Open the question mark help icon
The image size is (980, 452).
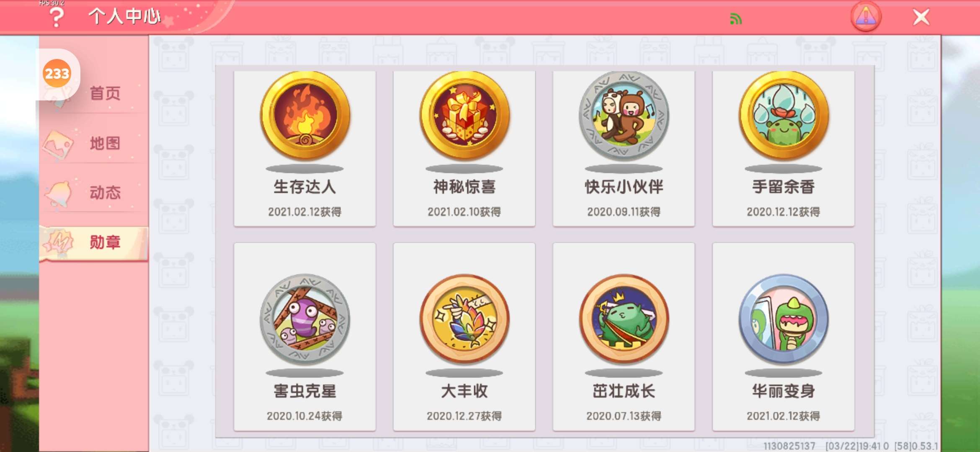pos(57,18)
